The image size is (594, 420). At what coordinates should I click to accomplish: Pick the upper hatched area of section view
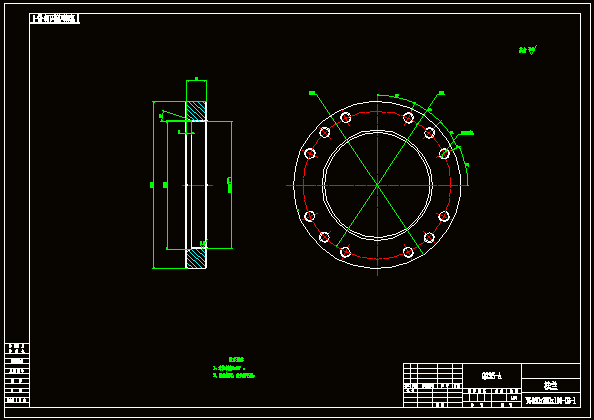196,111
